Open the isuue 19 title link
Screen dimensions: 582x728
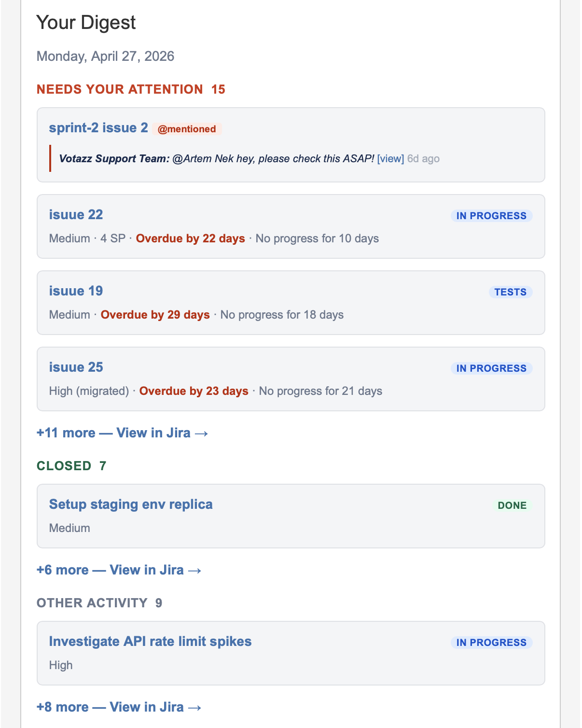pyautogui.click(x=76, y=291)
